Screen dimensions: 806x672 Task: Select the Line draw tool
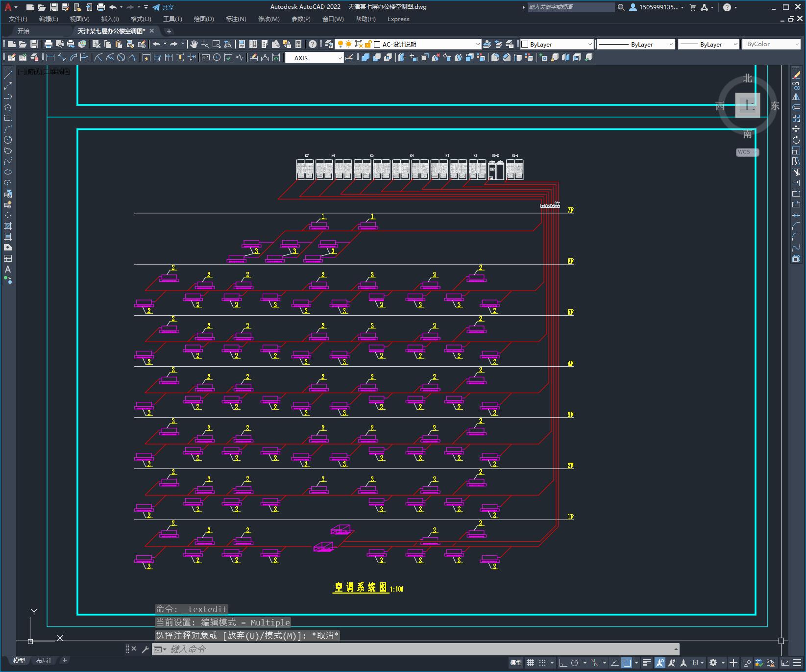8,75
